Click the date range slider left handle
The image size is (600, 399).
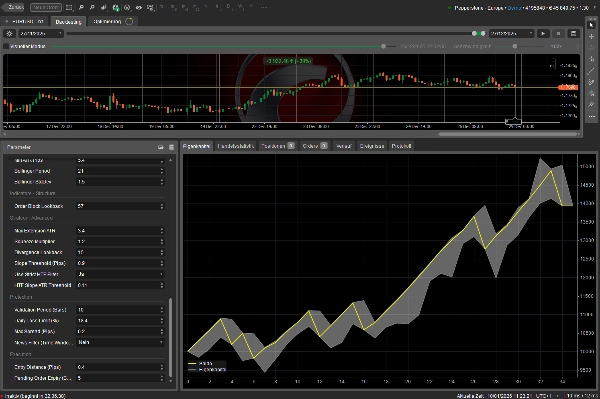click(474, 34)
